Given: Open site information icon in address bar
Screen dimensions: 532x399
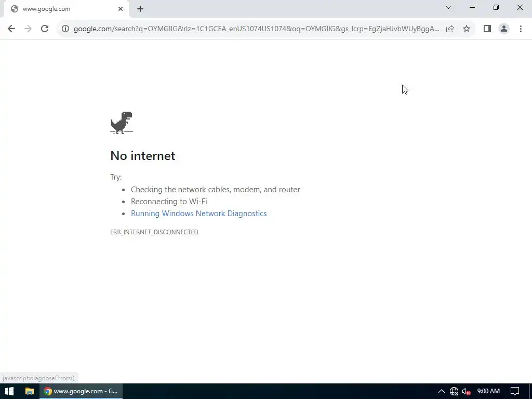Looking at the screenshot, I should pyautogui.click(x=65, y=29).
